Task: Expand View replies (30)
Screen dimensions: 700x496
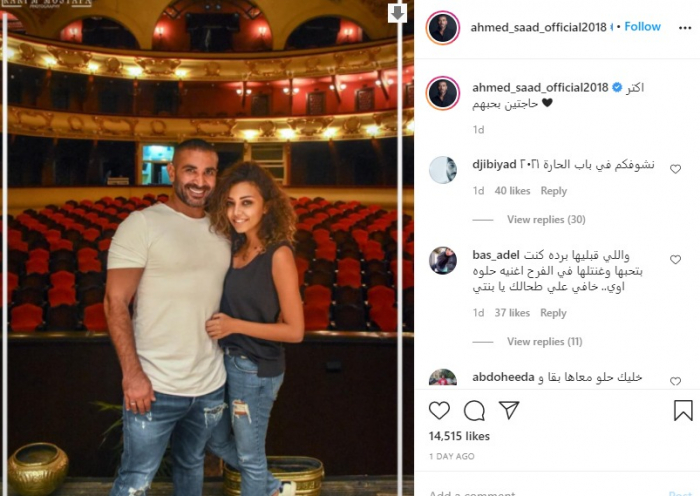Action: click(546, 219)
